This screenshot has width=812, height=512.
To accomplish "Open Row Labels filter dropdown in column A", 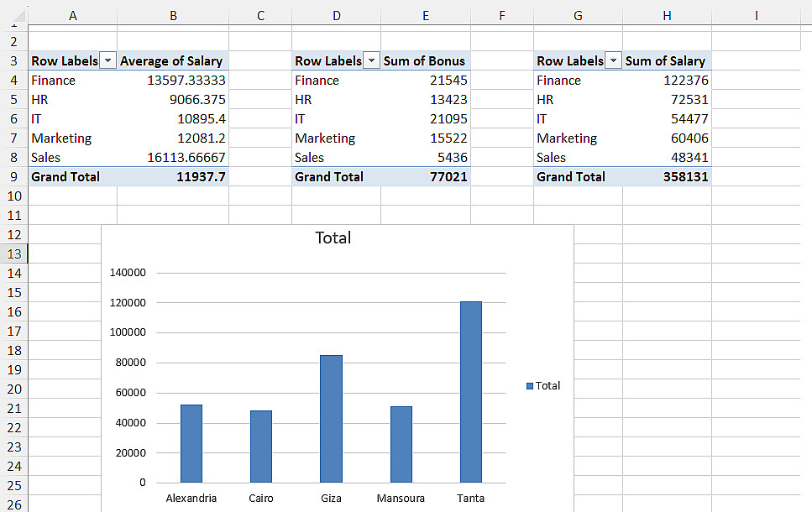I will coord(107,60).
